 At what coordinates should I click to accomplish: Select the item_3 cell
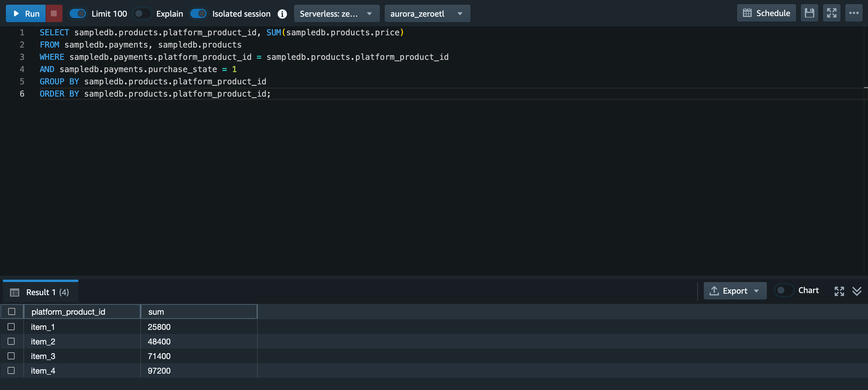82,356
